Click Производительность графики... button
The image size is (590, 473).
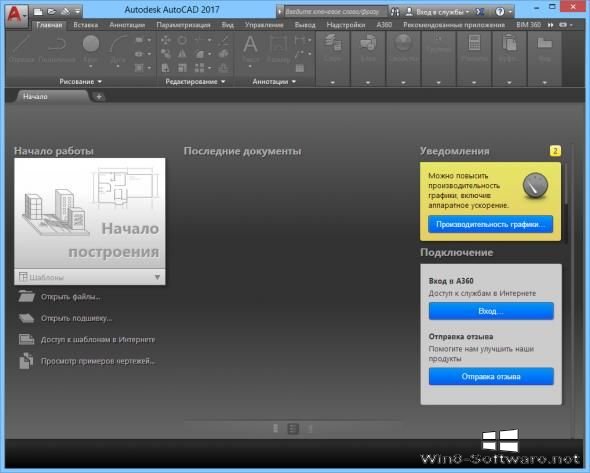pyautogui.click(x=490, y=224)
